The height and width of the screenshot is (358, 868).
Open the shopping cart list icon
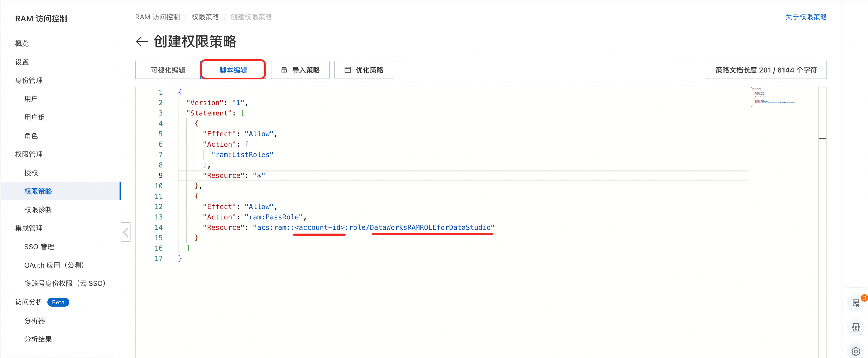(856, 303)
